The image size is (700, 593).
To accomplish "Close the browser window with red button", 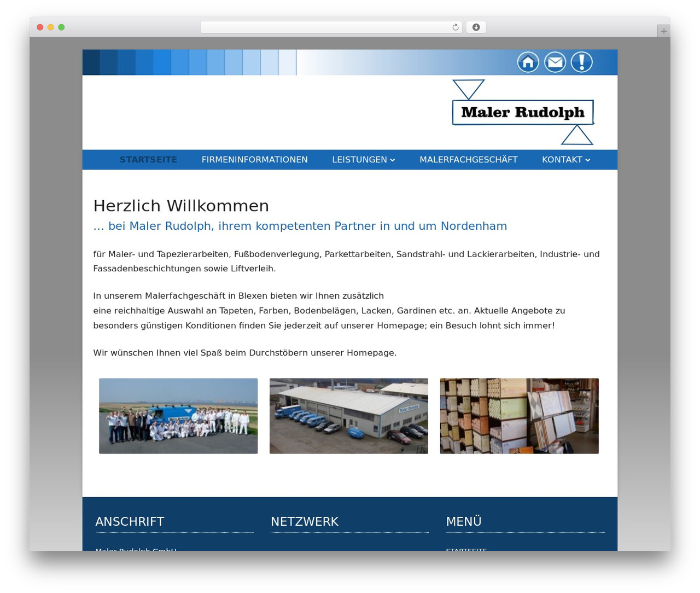I will coord(40,27).
